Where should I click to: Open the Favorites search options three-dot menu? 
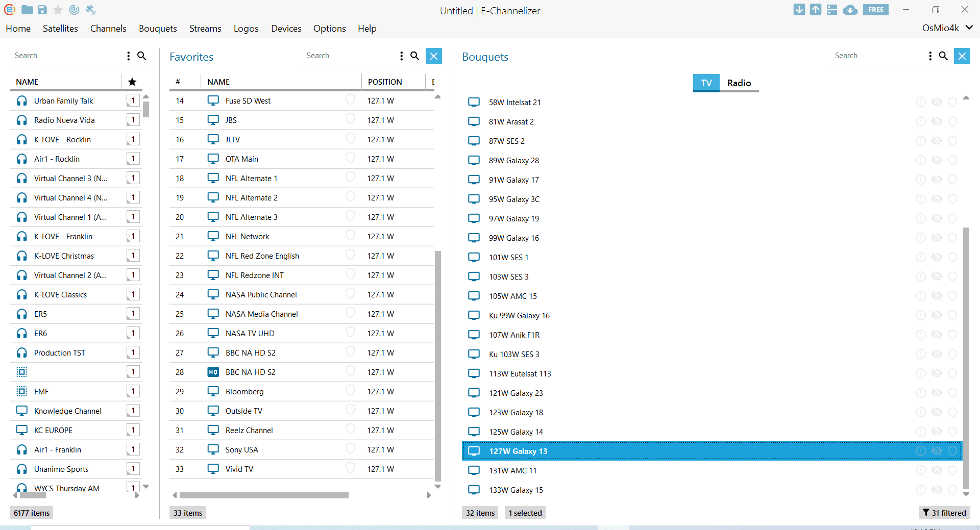tap(402, 56)
